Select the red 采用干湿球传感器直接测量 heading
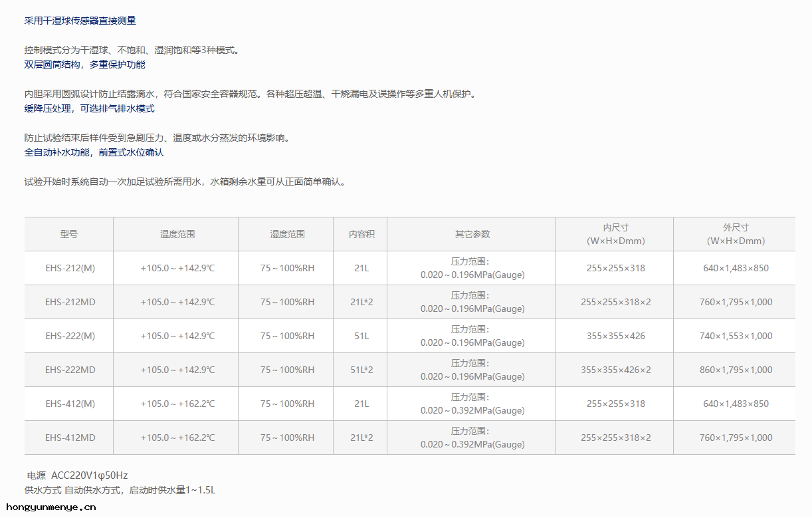The height and width of the screenshot is (518, 812). pyautogui.click(x=81, y=21)
